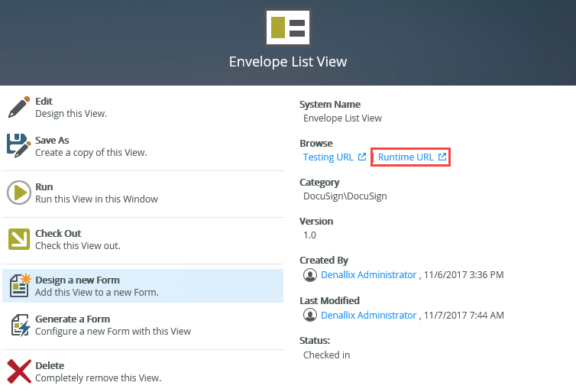576x392 pixels.
Task: Open Denallix Administrator under Created By
Action: (x=368, y=274)
